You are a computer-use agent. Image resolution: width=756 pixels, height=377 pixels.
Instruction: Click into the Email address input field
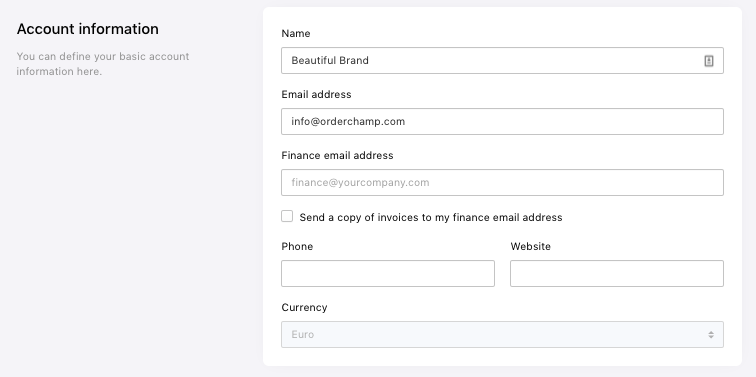pos(502,121)
